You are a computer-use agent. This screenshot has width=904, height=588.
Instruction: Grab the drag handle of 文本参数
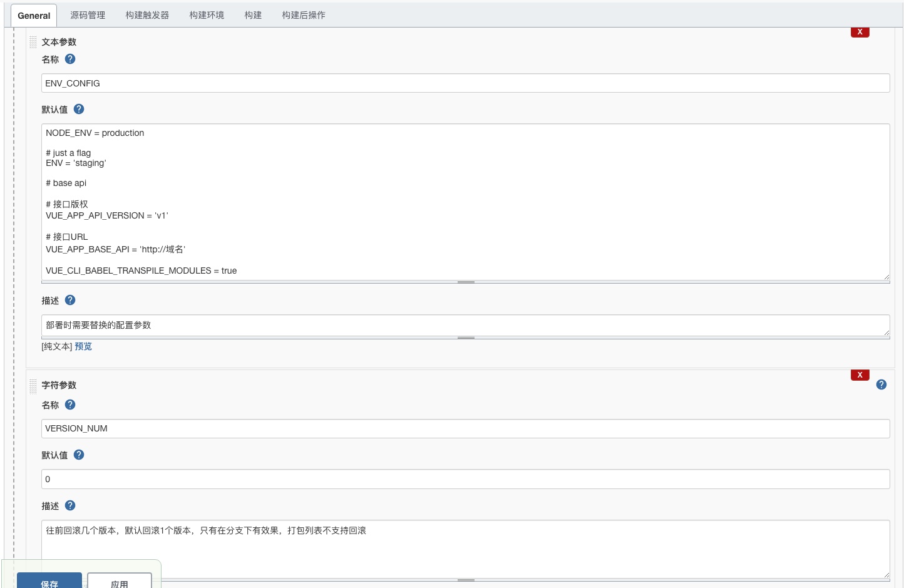(x=33, y=42)
